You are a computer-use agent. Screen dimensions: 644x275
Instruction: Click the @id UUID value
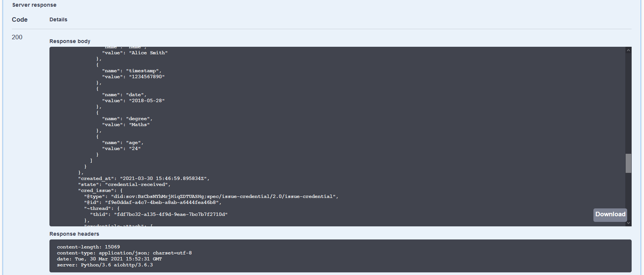[x=163, y=202]
